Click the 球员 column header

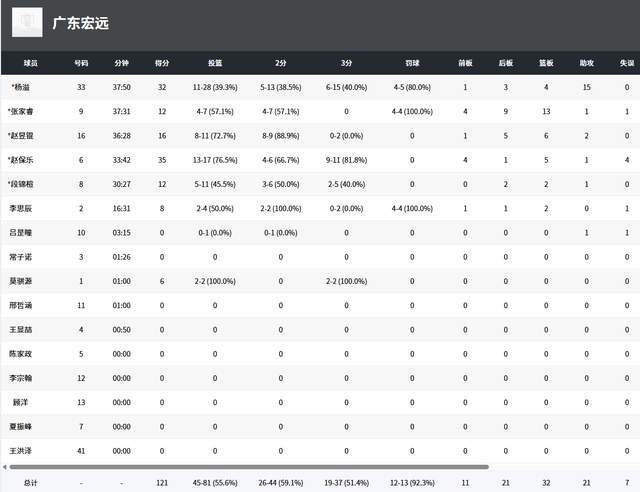[32, 62]
